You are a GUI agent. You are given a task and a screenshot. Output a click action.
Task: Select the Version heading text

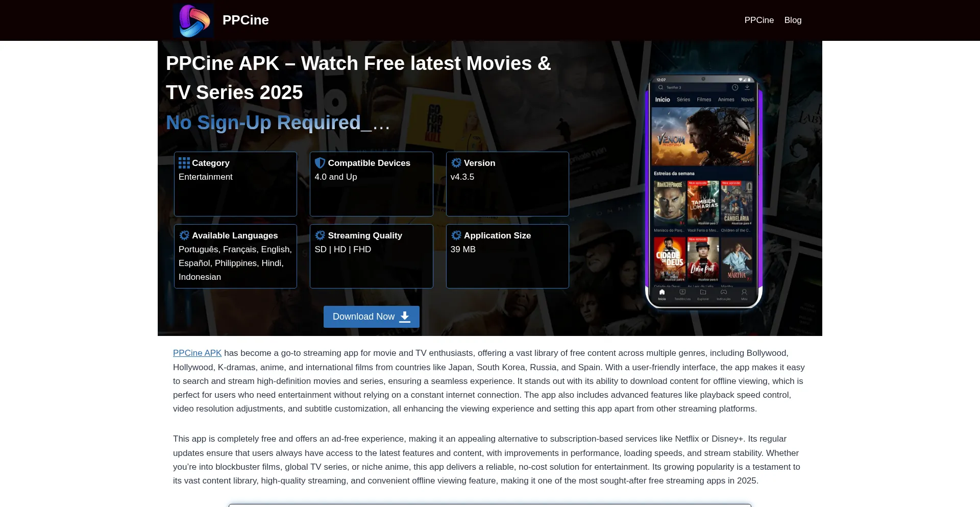[x=479, y=163]
